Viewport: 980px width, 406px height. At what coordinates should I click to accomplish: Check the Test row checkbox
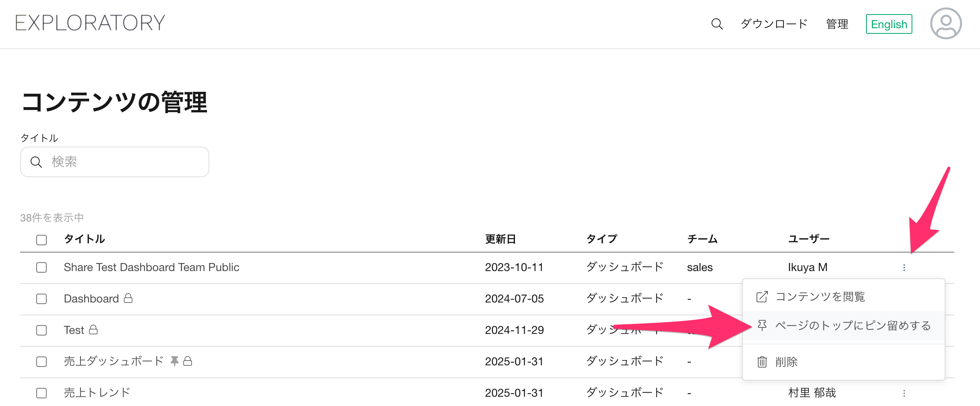click(41, 330)
